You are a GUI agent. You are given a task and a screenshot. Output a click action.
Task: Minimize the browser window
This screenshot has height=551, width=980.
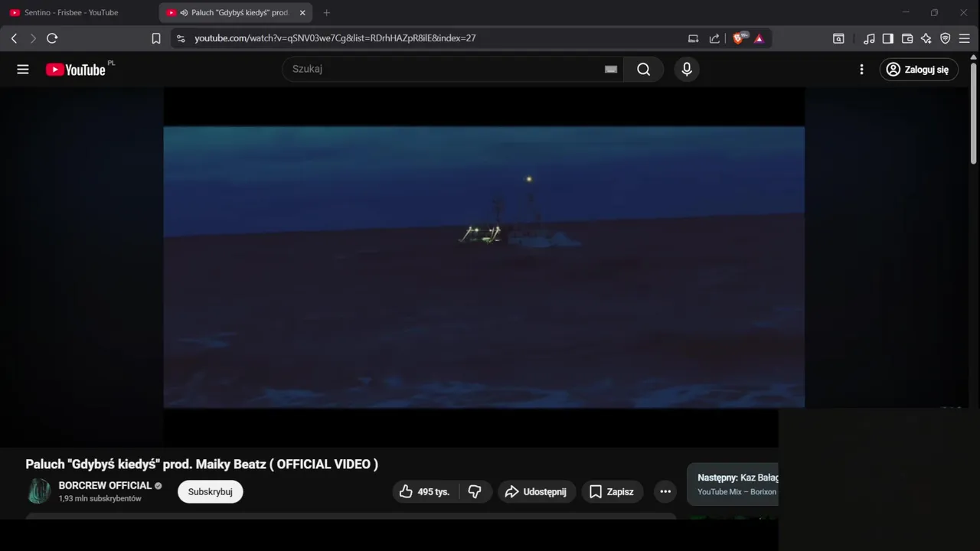tap(906, 13)
